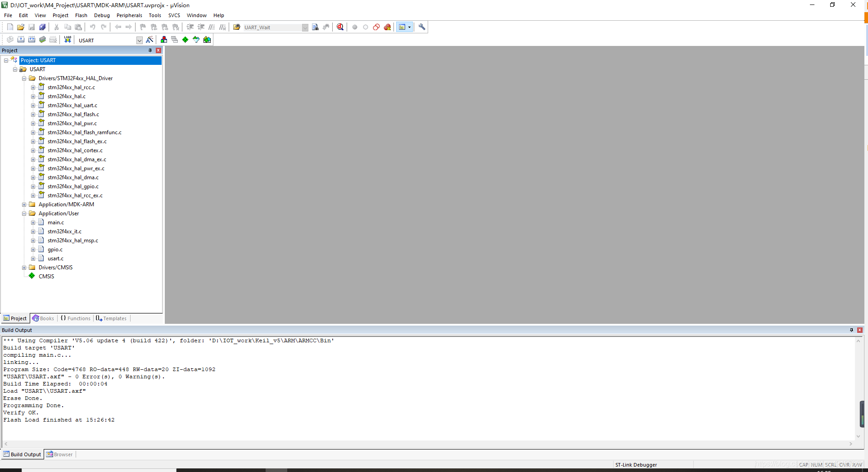Open Manage Project Items icon
This screenshot has height=472, width=868.
click(164, 40)
